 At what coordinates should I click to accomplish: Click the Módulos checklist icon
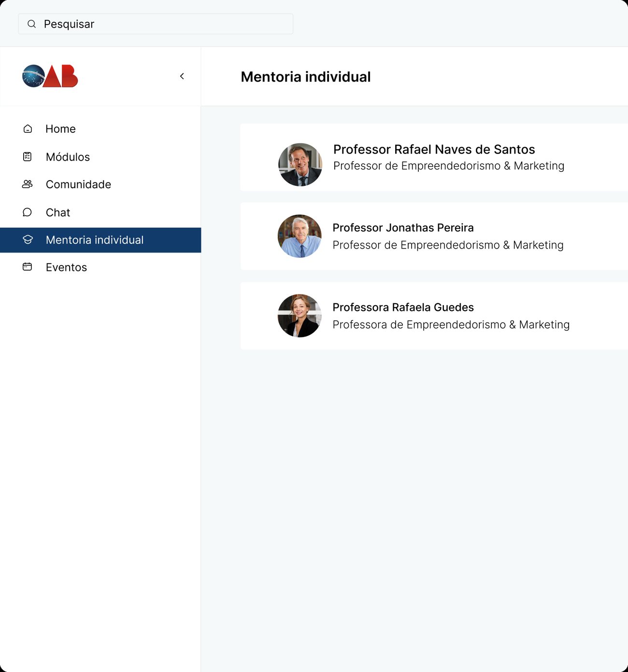pos(28,156)
